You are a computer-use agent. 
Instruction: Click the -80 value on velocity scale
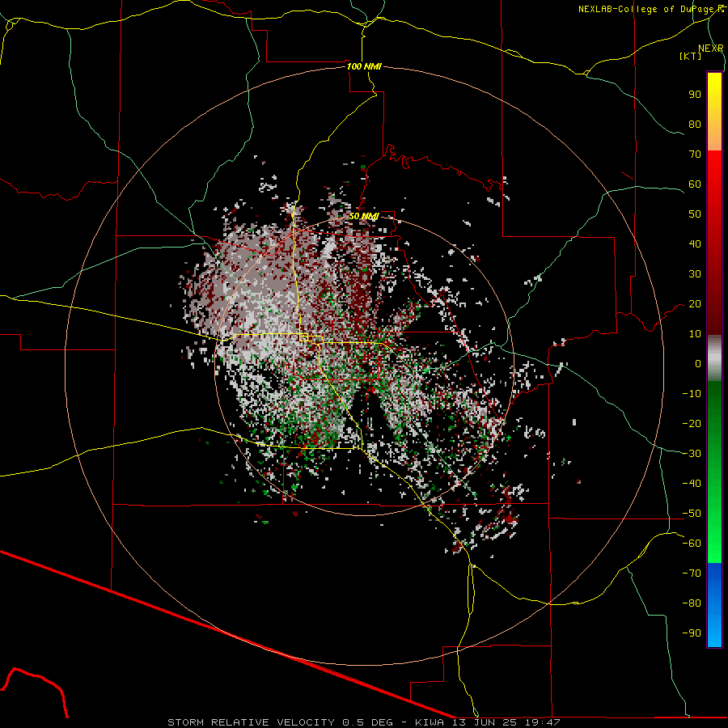click(692, 603)
